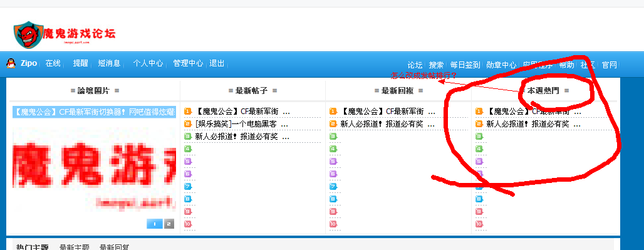
Task: Click the 退出 logout link
Action: point(217,63)
